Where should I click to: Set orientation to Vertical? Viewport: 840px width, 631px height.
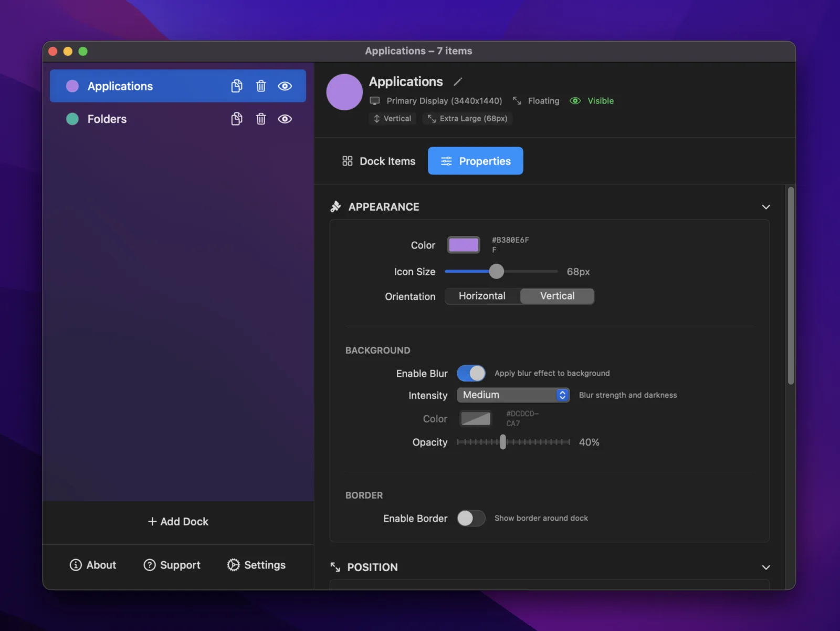[557, 296]
